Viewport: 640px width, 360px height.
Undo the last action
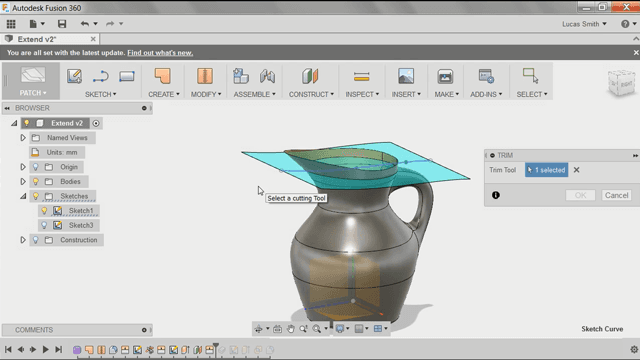84,24
